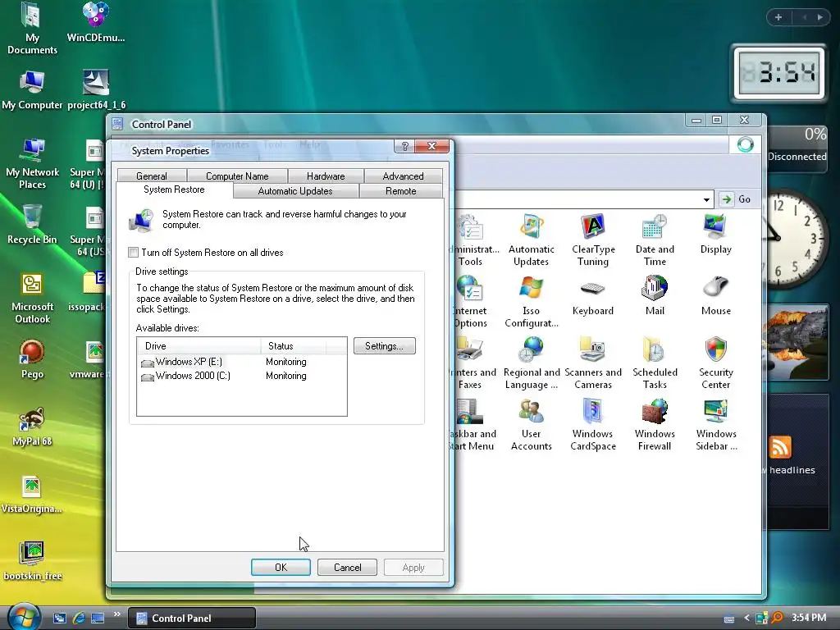Click OK in System Properties
This screenshot has width=840, height=630.
coord(281,568)
